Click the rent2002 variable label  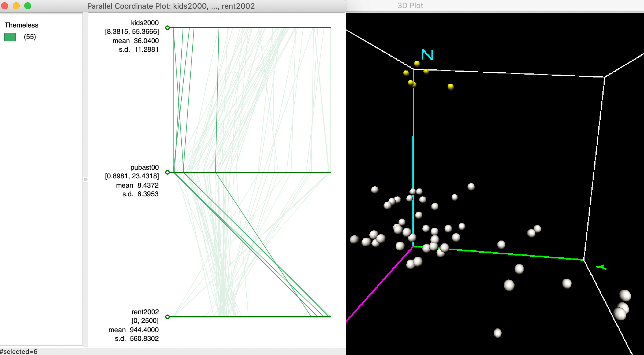pyautogui.click(x=145, y=312)
